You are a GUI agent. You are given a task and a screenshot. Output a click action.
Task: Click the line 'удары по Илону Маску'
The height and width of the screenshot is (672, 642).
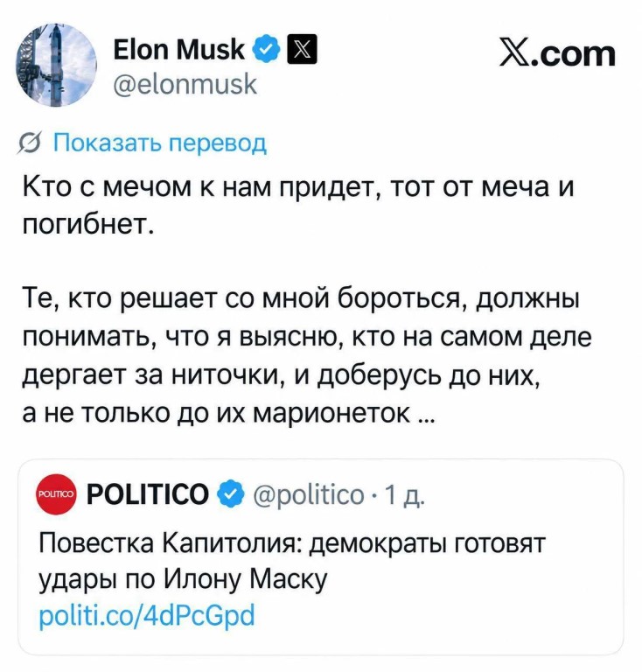(183, 580)
